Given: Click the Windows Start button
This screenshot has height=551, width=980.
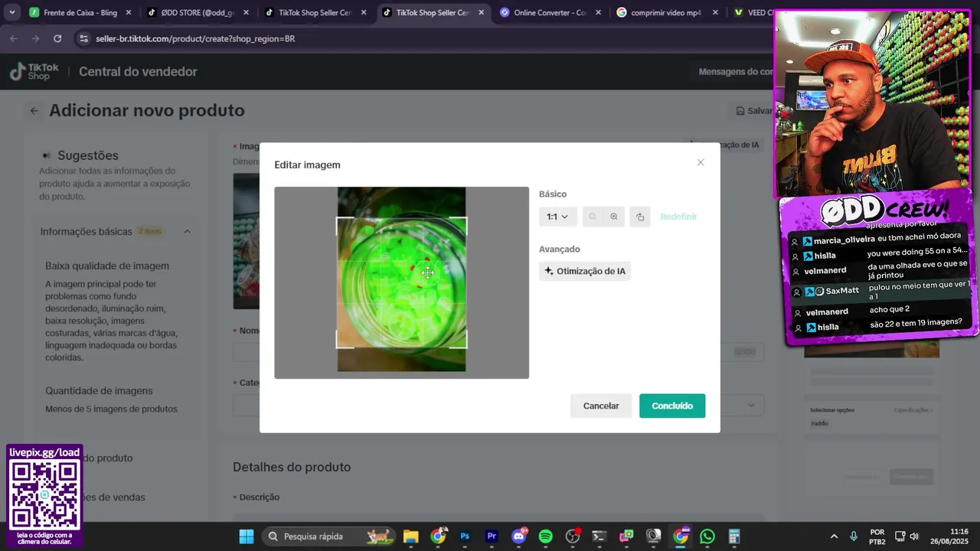Looking at the screenshot, I should coord(247,536).
